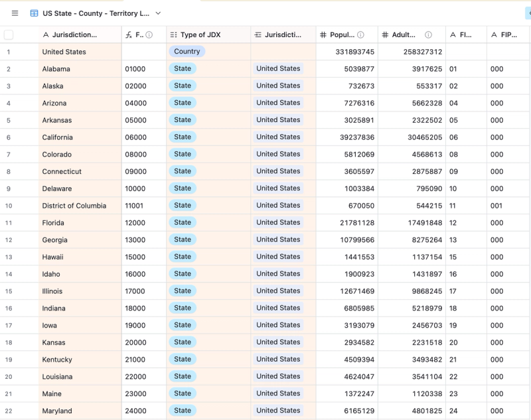The image size is (531, 420).
Task: Open the United States link in Delaware row
Action: tap(278, 188)
